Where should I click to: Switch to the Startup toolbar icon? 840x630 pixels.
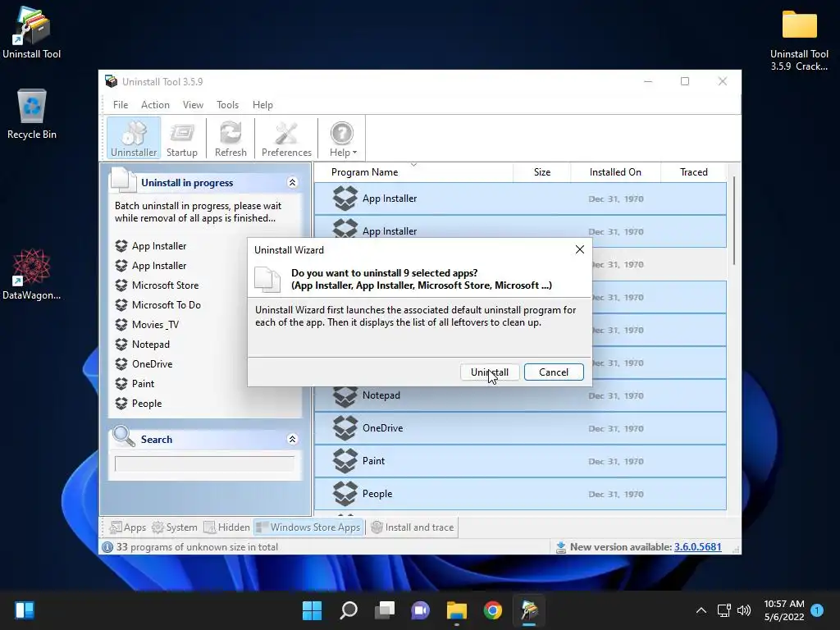pos(182,139)
